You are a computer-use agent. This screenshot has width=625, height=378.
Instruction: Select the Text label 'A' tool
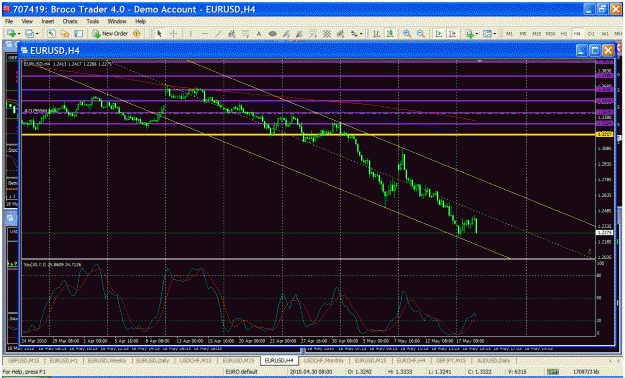pyautogui.click(x=259, y=34)
